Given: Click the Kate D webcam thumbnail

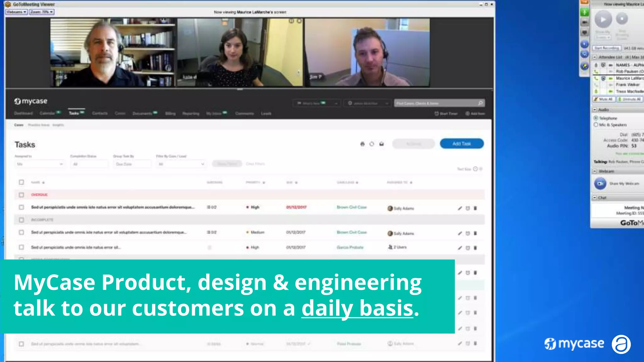Looking at the screenshot, I should click(240, 52).
